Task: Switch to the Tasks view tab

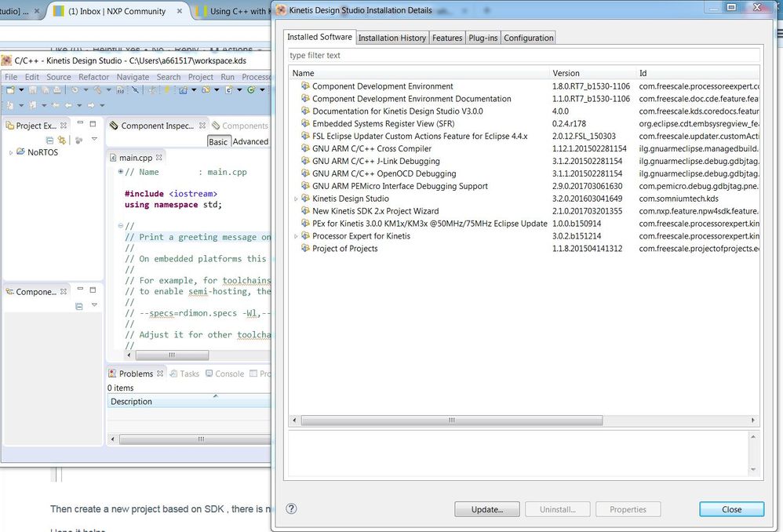Action: click(184, 373)
